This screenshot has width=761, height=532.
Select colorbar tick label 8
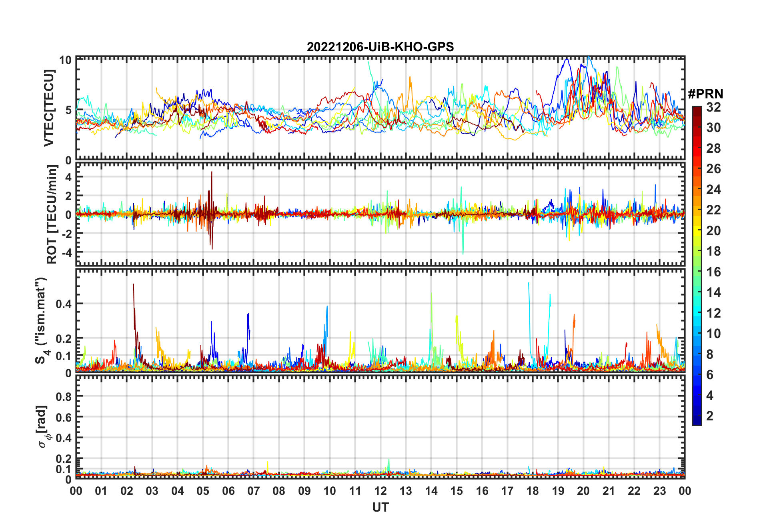710,354
